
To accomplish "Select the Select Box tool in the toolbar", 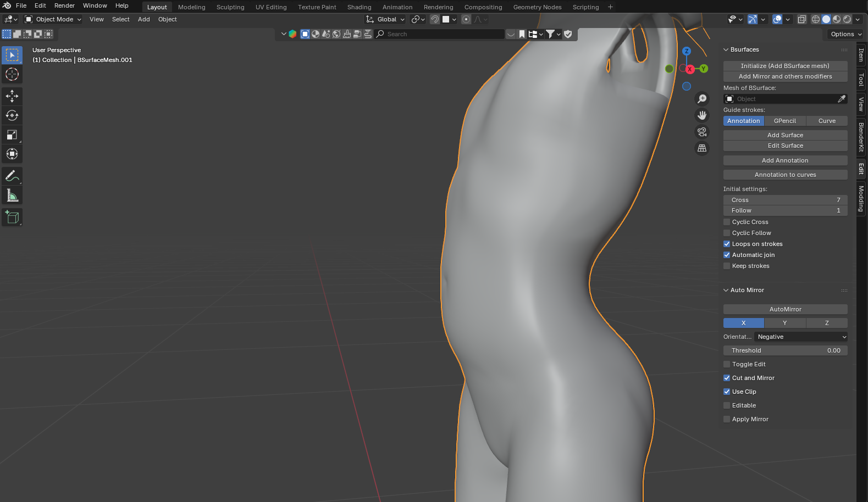I will [x=12, y=55].
